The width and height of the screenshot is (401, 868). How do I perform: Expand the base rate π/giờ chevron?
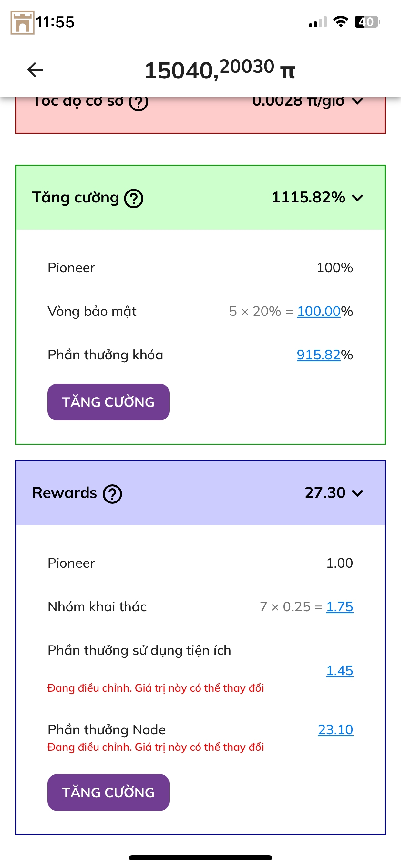click(x=357, y=101)
